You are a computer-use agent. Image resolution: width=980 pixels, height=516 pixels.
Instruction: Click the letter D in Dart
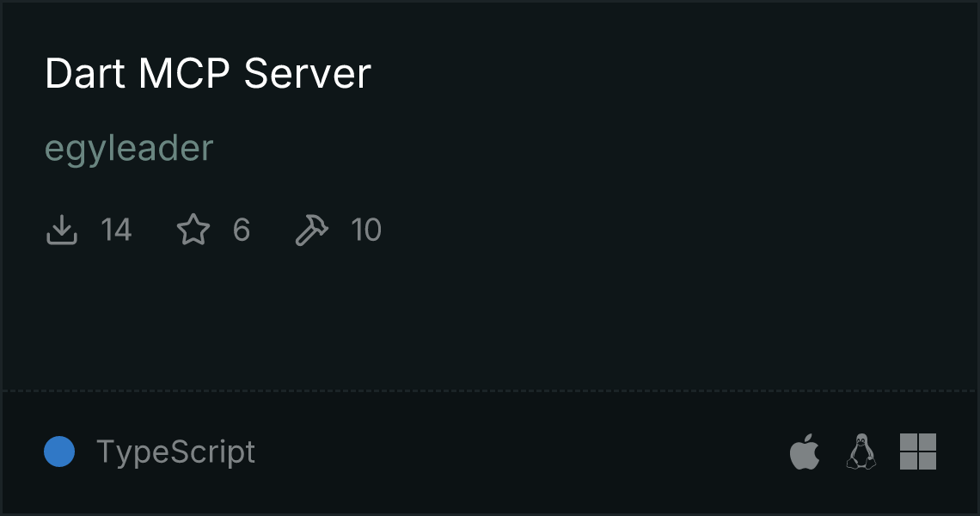[60, 73]
